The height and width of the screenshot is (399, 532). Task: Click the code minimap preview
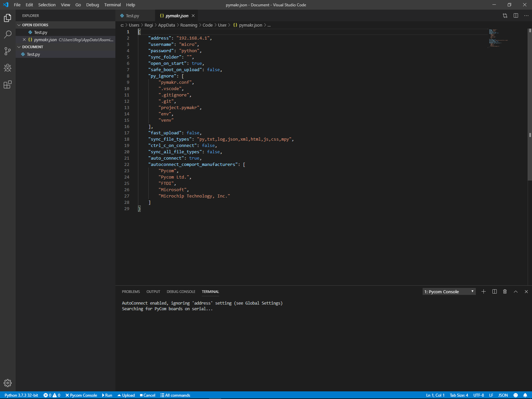pyautogui.click(x=497, y=38)
